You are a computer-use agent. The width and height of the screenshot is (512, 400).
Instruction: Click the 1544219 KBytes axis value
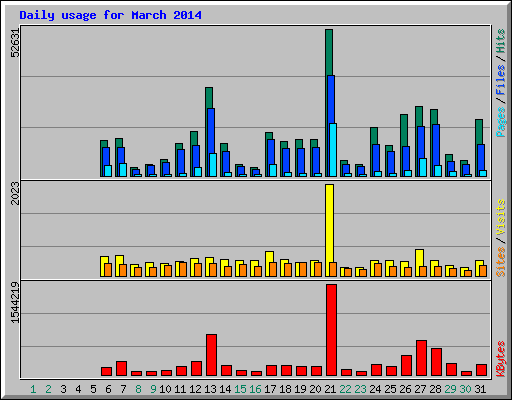[15, 302]
